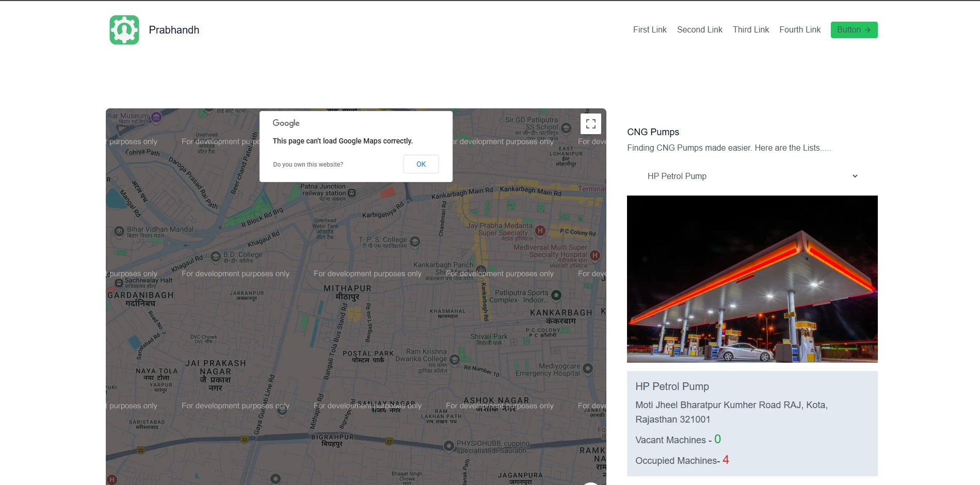
Task: Go to Third Link in the navbar
Action: pyautogui.click(x=751, y=30)
